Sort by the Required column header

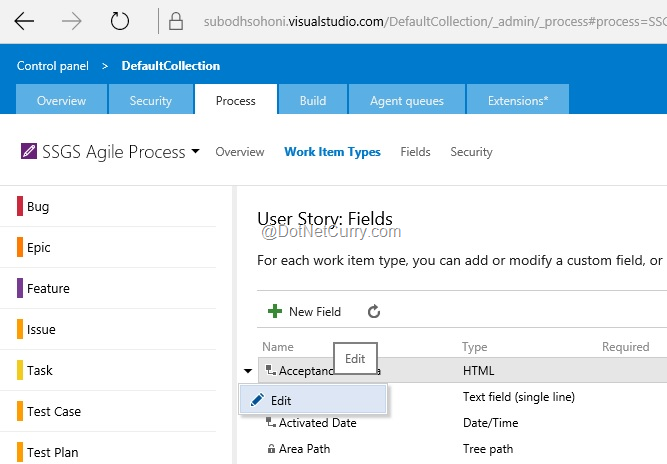coord(625,347)
